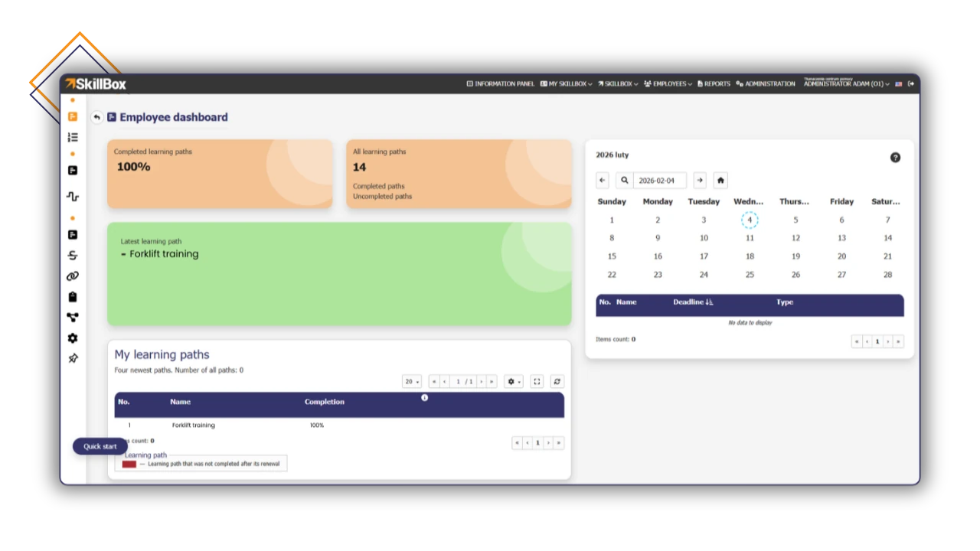The image size is (980, 551).
Task: Open calendar help via question mark icon
Action: [895, 157]
